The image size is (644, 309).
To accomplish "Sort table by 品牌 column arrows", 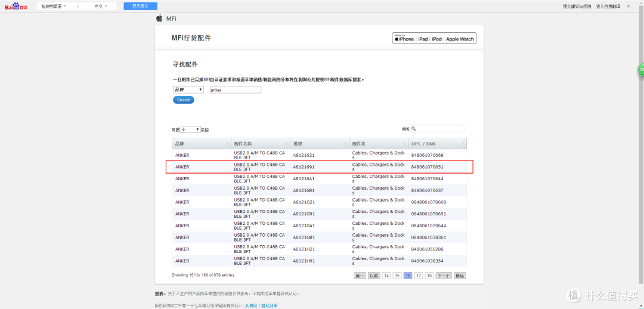I will coord(228,144).
